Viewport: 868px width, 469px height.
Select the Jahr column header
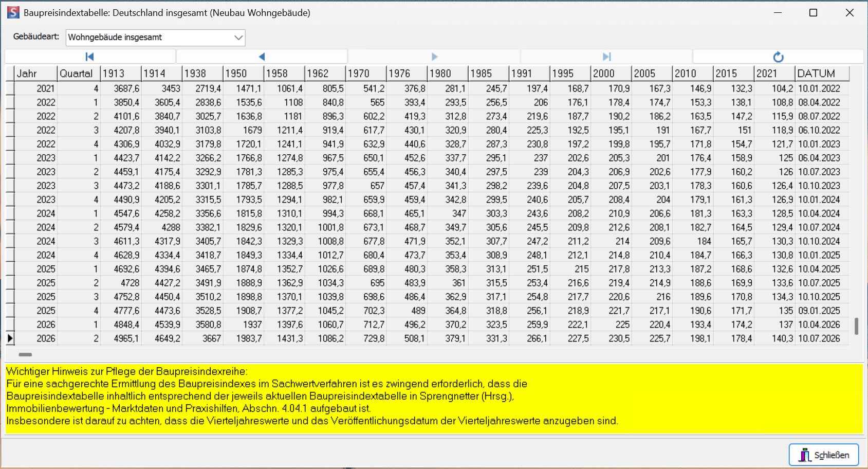coord(36,74)
